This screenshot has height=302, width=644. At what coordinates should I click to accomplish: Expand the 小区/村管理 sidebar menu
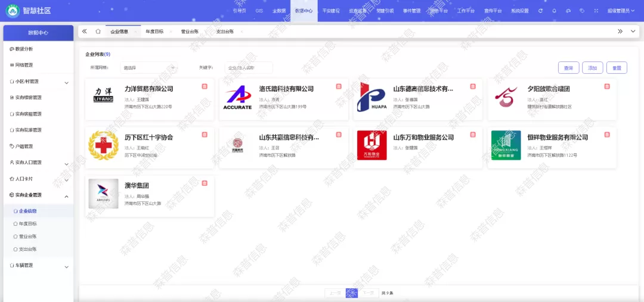point(38,82)
